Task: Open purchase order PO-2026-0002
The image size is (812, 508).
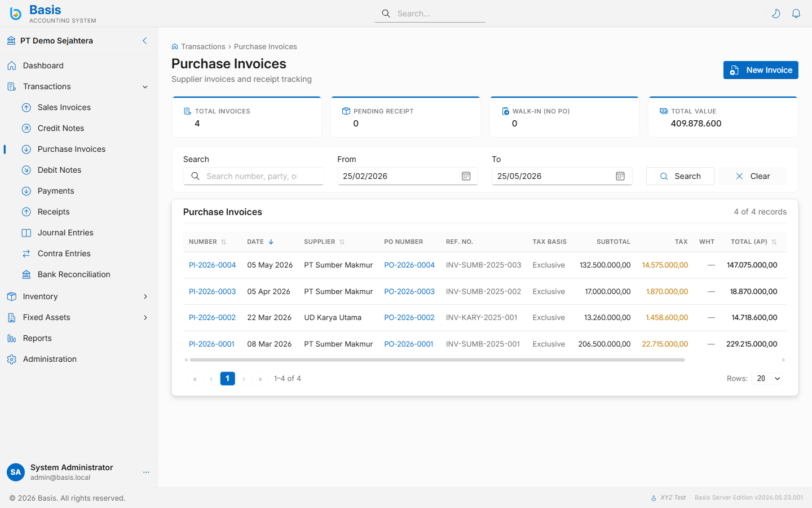Action: point(409,317)
